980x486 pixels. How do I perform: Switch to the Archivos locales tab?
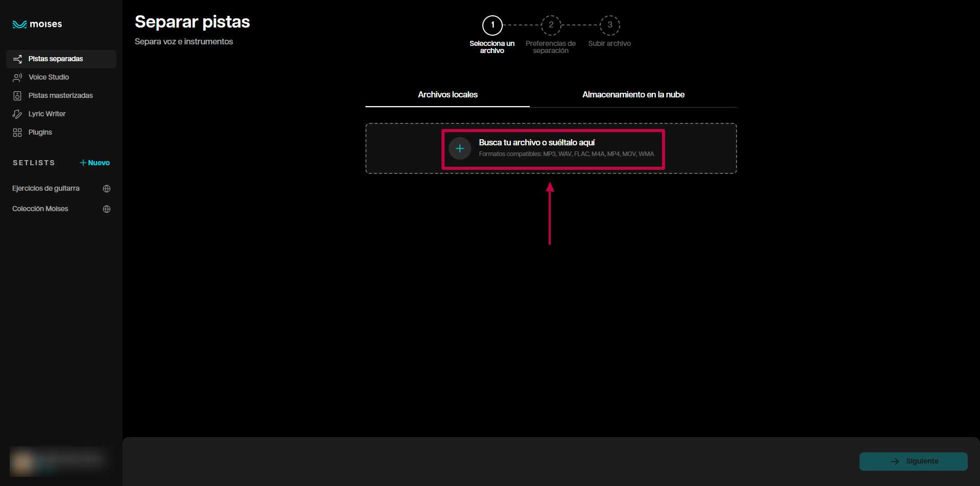point(448,95)
